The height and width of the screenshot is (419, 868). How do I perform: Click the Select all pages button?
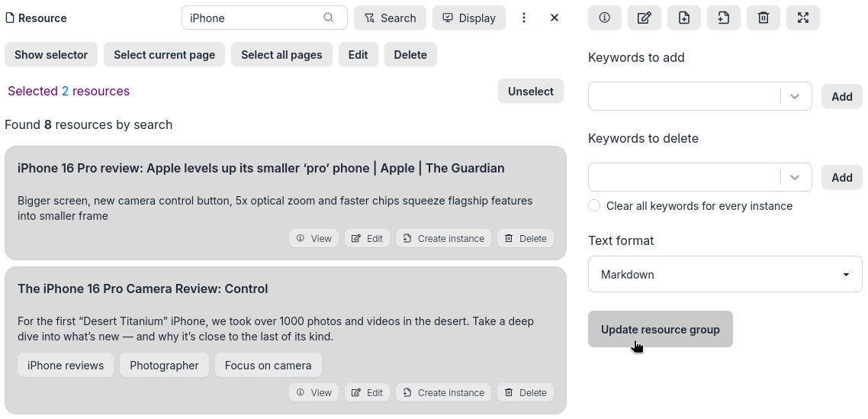pyautogui.click(x=281, y=54)
